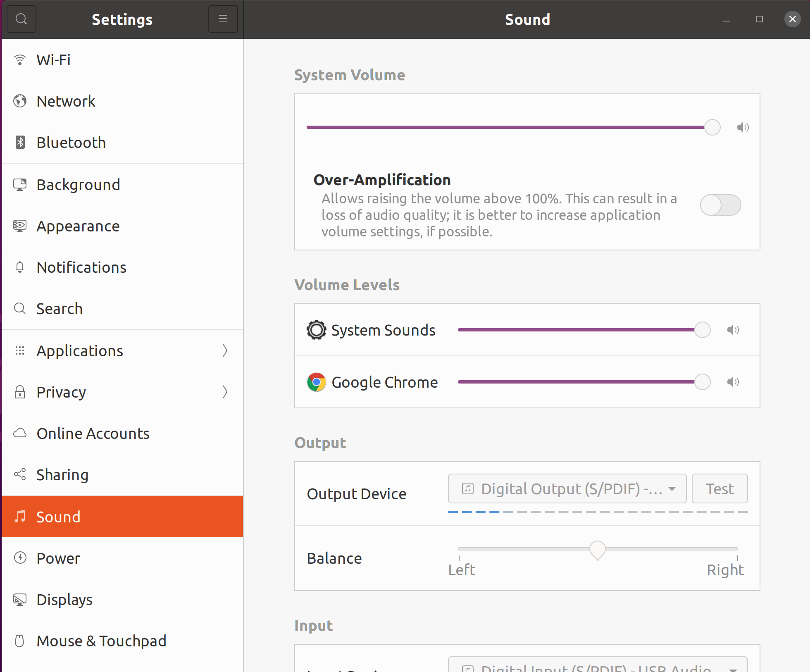Viewport: 810px width, 672px height.
Task: Click the Bluetooth icon in sidebar
Action: 20,142
